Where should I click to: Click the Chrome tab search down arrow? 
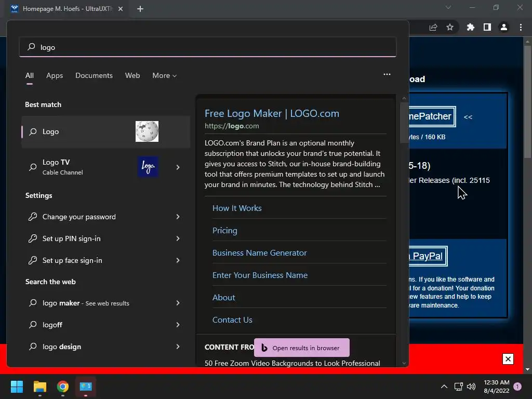click(x=448, y=7)
